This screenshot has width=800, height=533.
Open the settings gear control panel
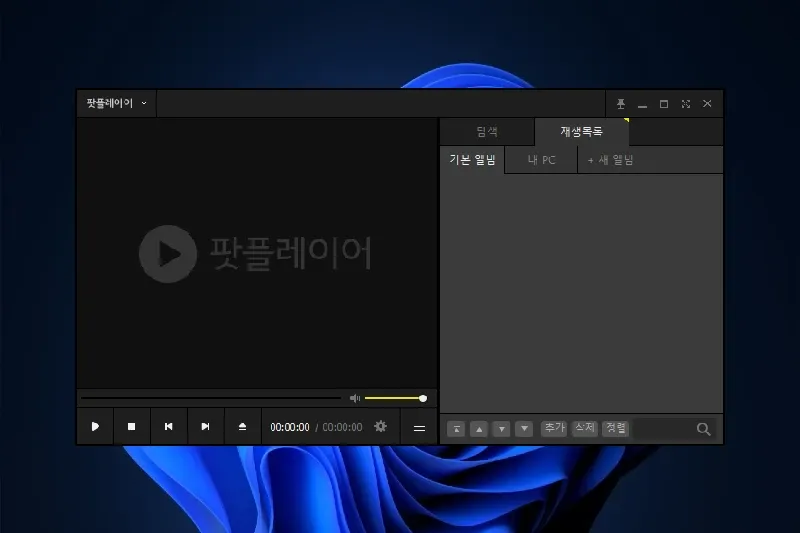(x=380, y=426)
